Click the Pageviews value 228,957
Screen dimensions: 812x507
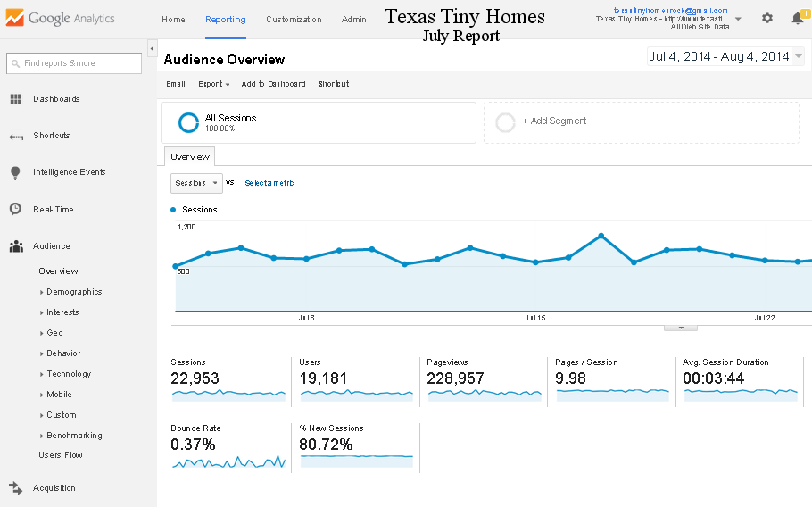(455, 378)
